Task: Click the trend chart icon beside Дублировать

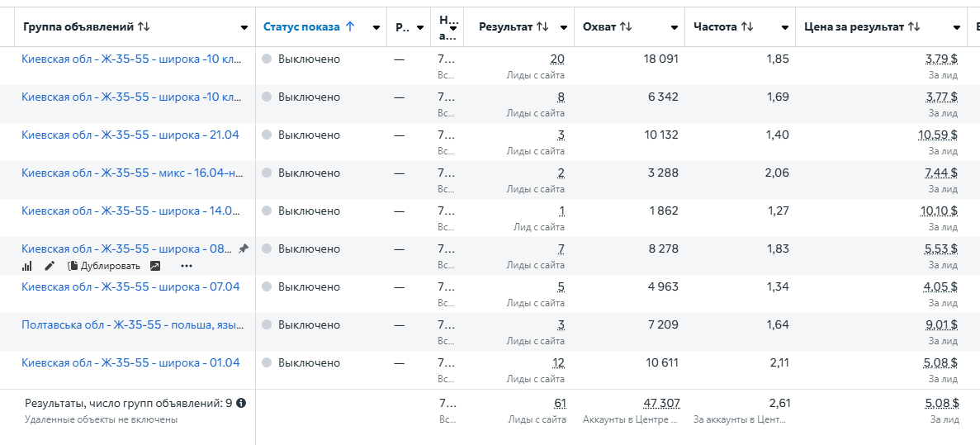Action: [x=155, y=266]
